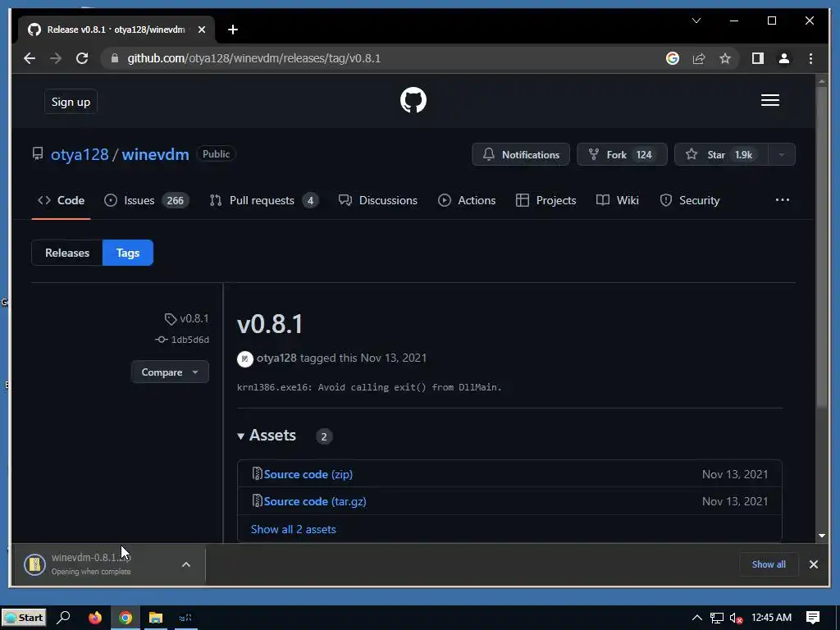Open the Issues tab

point(146,200)
